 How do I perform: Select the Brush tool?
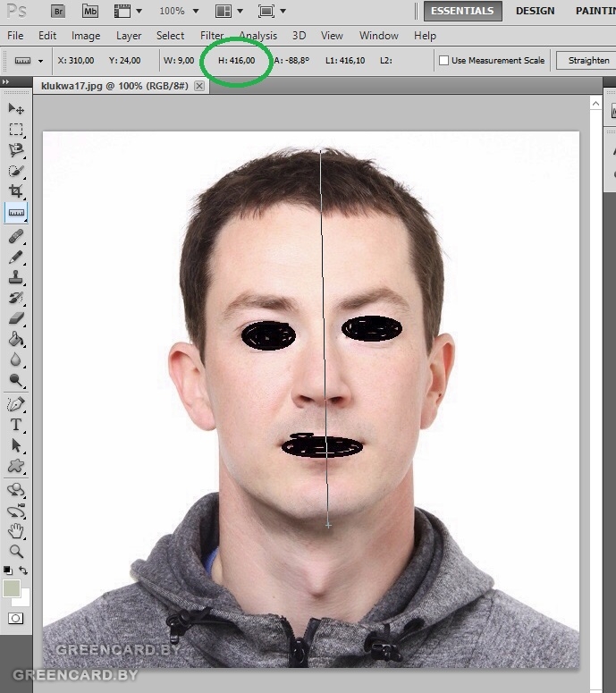16,257
